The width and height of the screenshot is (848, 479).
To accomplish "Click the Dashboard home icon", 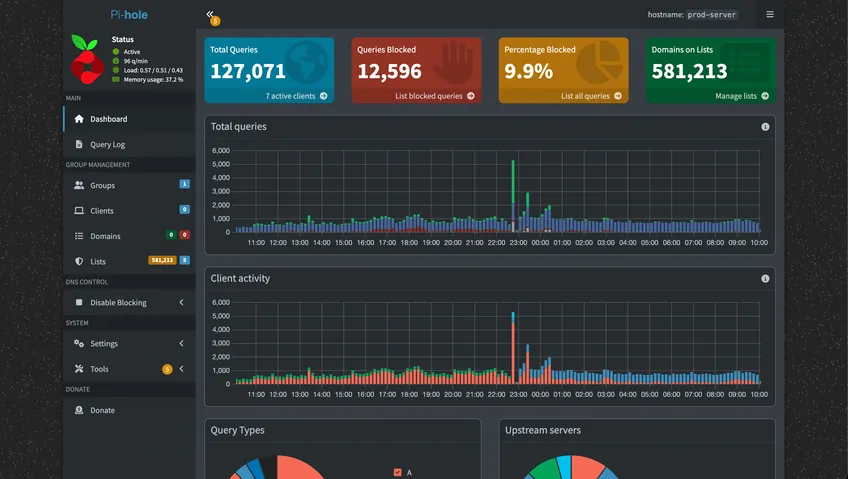I will coord(79,119).
